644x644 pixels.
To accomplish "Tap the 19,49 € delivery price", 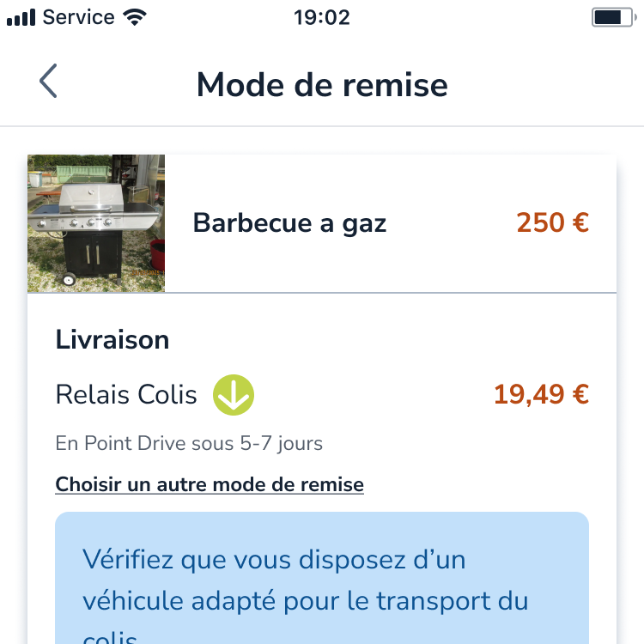I will tap(541, 394).
